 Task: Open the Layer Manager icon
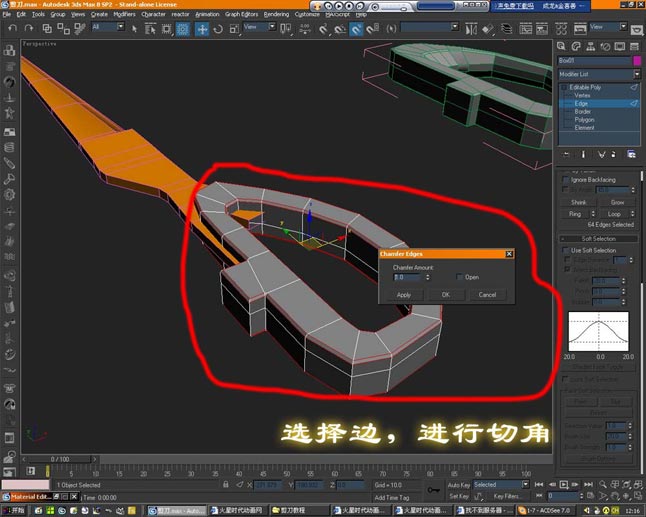506,29
